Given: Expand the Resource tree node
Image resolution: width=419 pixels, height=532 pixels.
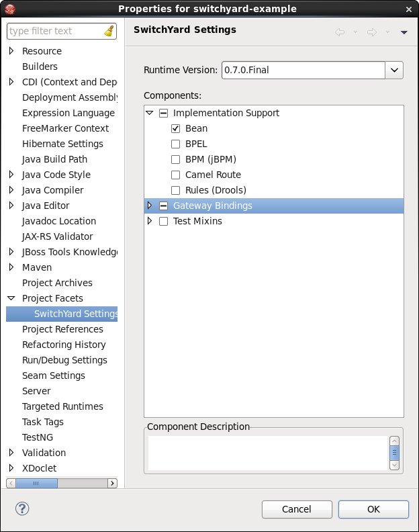Looking at the screenshot, I should (x=11, y=51).
